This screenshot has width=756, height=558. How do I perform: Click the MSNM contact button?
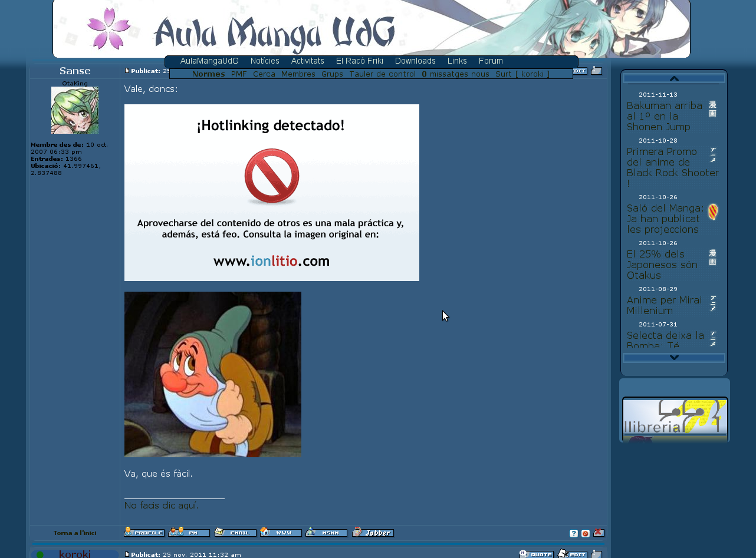326,532
